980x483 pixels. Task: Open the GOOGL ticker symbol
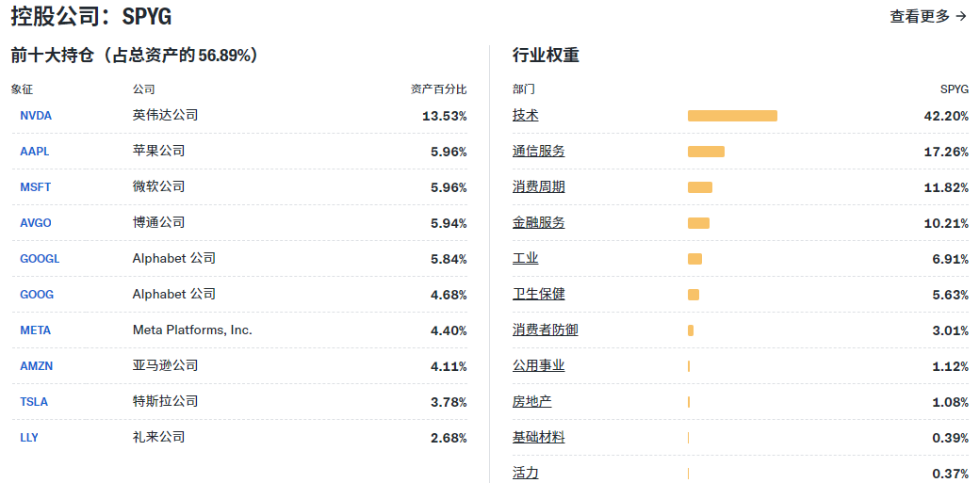pos(40,259)
